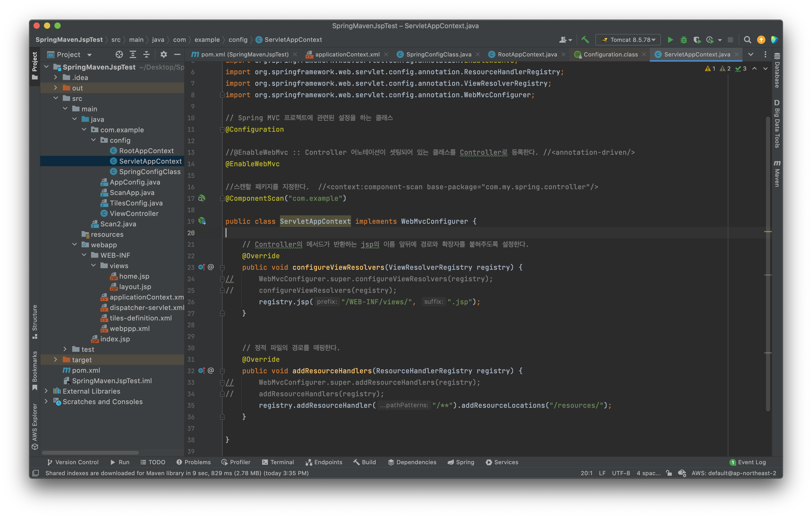The image size is (812, 517).
Task: Click override gutter icon on line 23
Action: click(201, 267)
